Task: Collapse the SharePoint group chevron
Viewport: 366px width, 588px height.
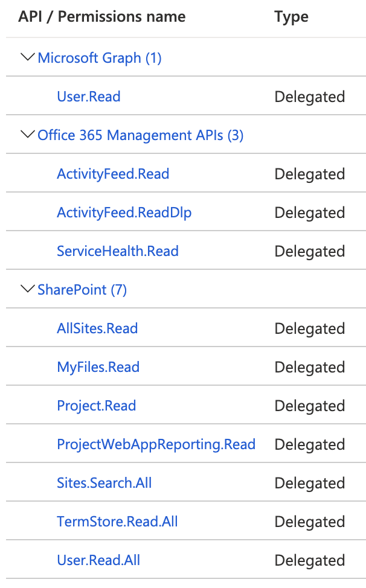Action: pyautogui.click(x=27, y=289)
